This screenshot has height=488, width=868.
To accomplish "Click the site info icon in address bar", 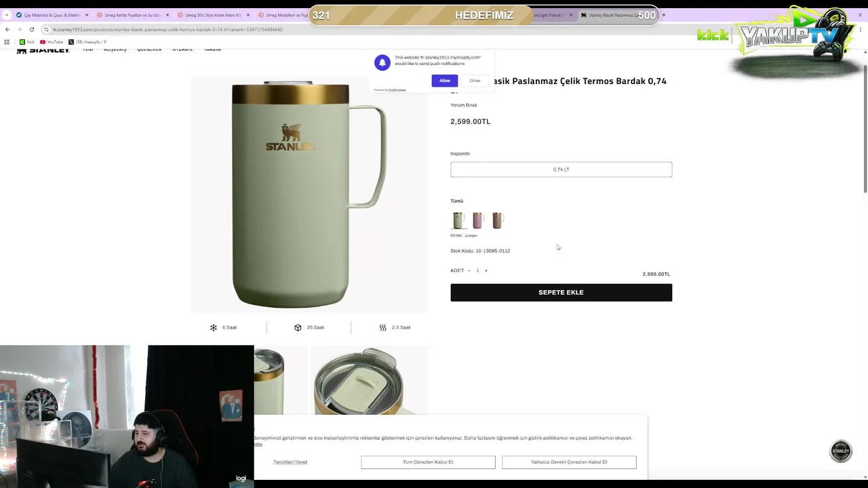I will [46, 29].
